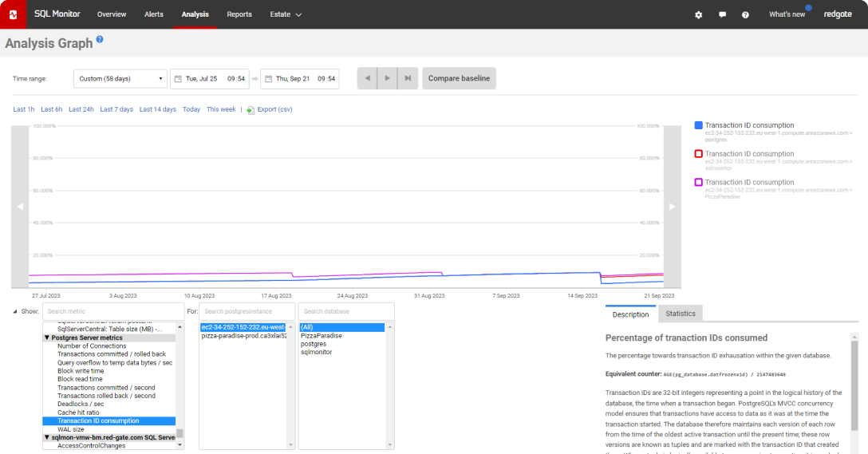Select Transactions rolled back / second metric
The image size is (868, 454).
coord(106,396)
